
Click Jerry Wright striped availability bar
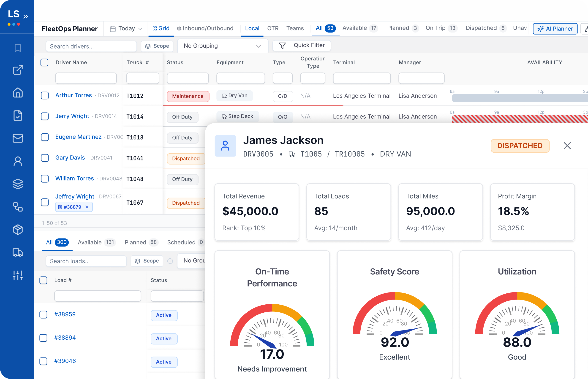point(520,119)
